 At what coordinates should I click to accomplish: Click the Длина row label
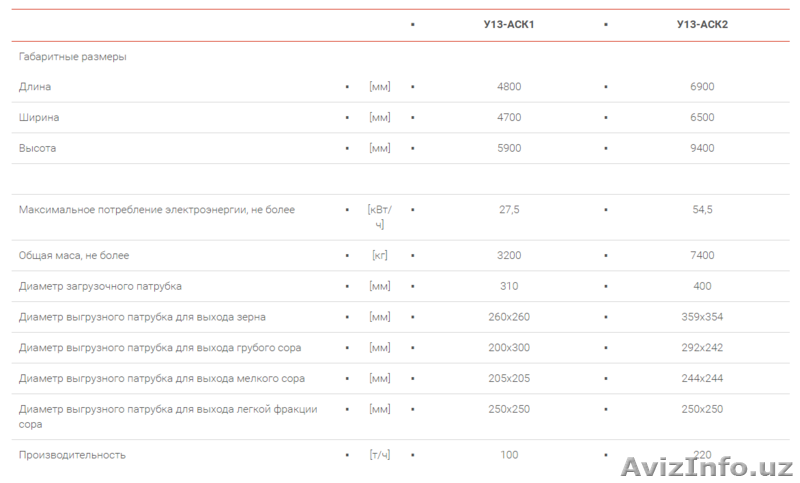[35, 87]
